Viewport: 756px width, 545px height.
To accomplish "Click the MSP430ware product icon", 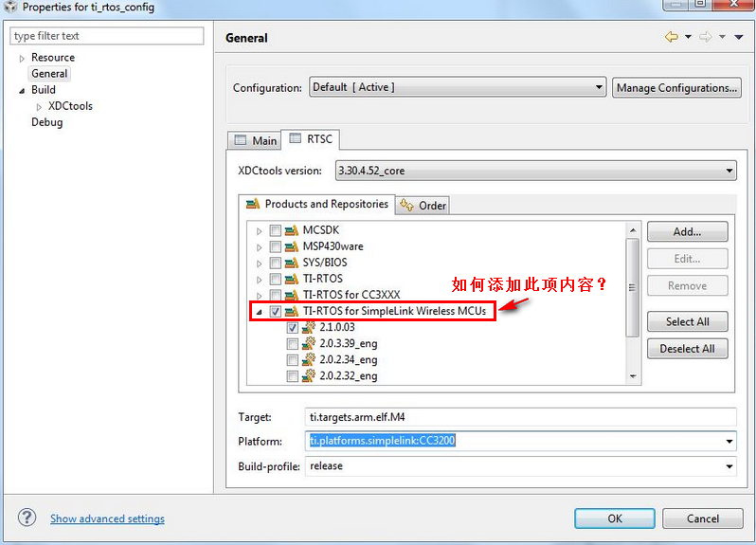I will click(x=291, y=246).
